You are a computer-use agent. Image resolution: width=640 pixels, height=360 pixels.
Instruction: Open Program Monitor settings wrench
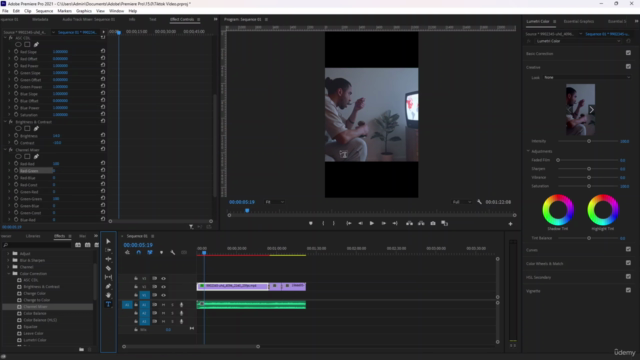tap(479, 202)
